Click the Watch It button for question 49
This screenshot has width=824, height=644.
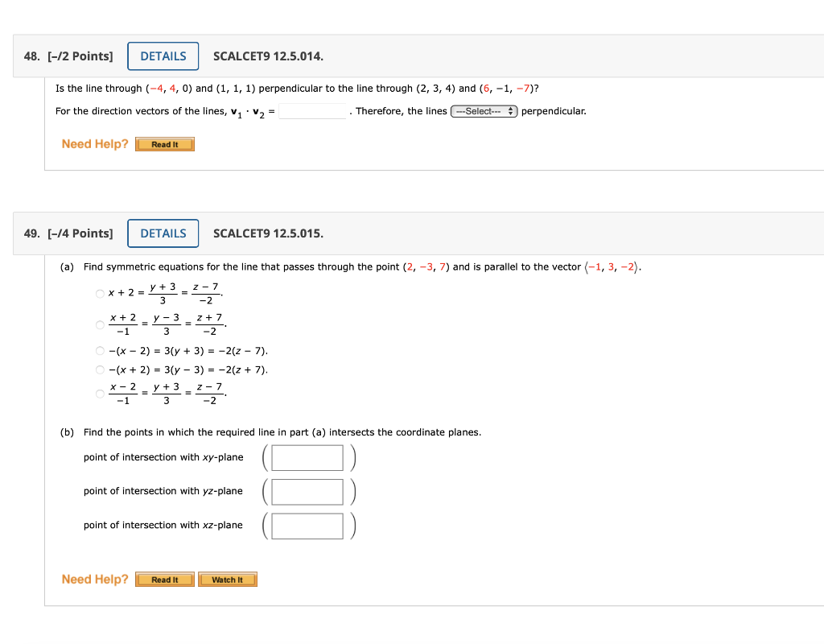[227, 579]
